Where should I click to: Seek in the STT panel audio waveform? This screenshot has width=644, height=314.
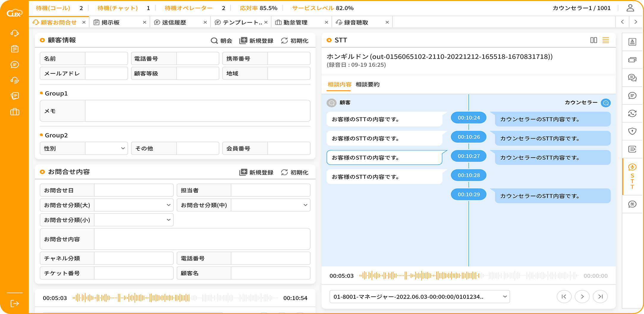point(469,276)
